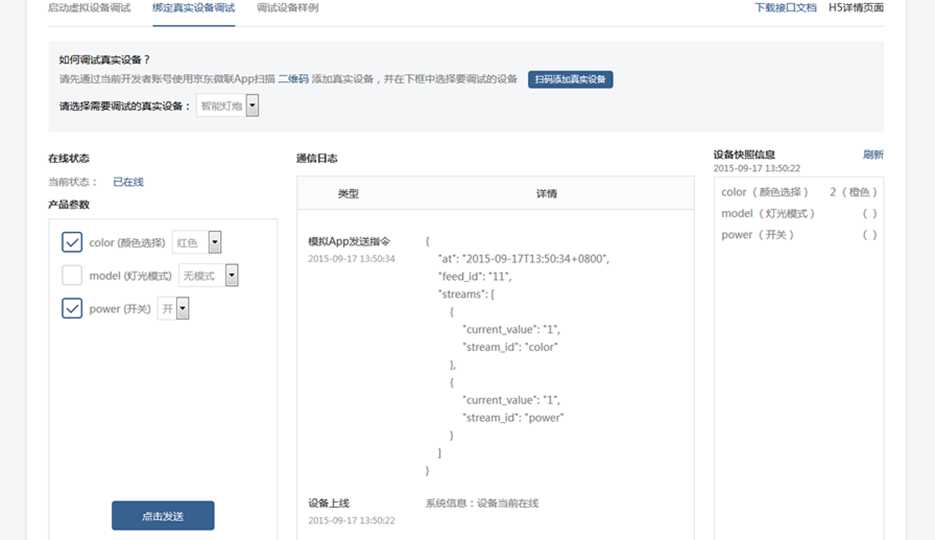Click the 点击发送 button

pyautogui.click(x=163, y=516)
